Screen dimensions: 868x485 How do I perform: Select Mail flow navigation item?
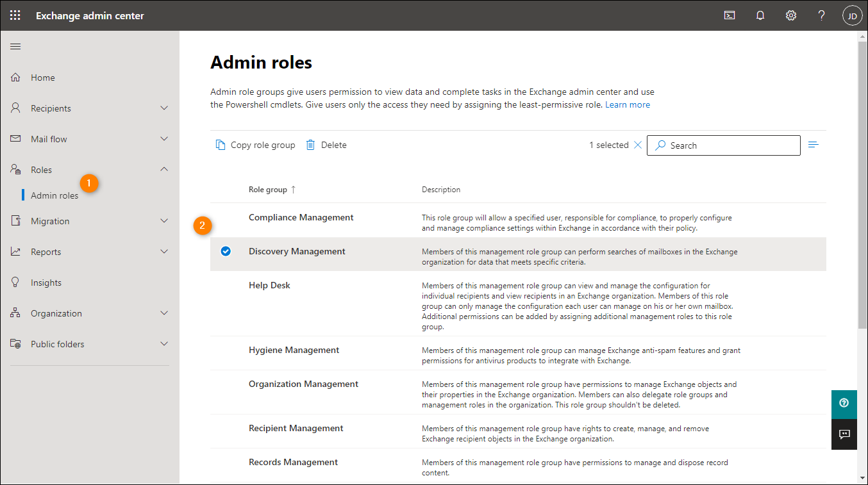pyautogui.click(x=49, y=139)
